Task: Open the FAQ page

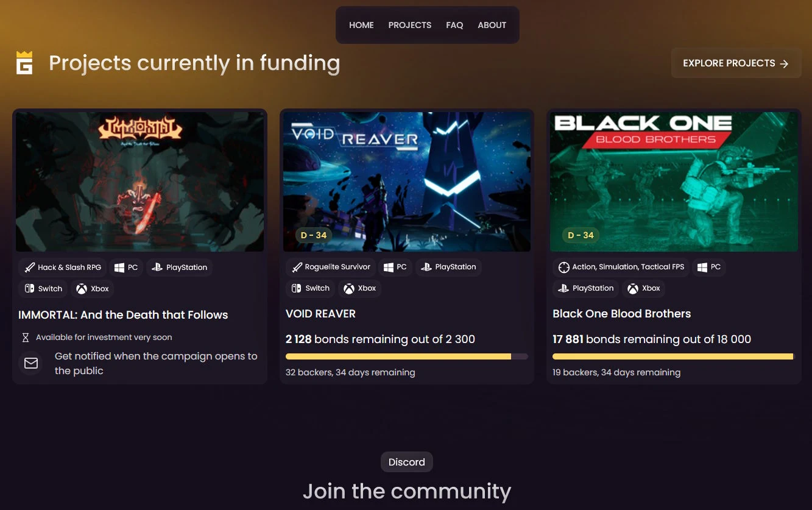Action: tap(454, 25)
